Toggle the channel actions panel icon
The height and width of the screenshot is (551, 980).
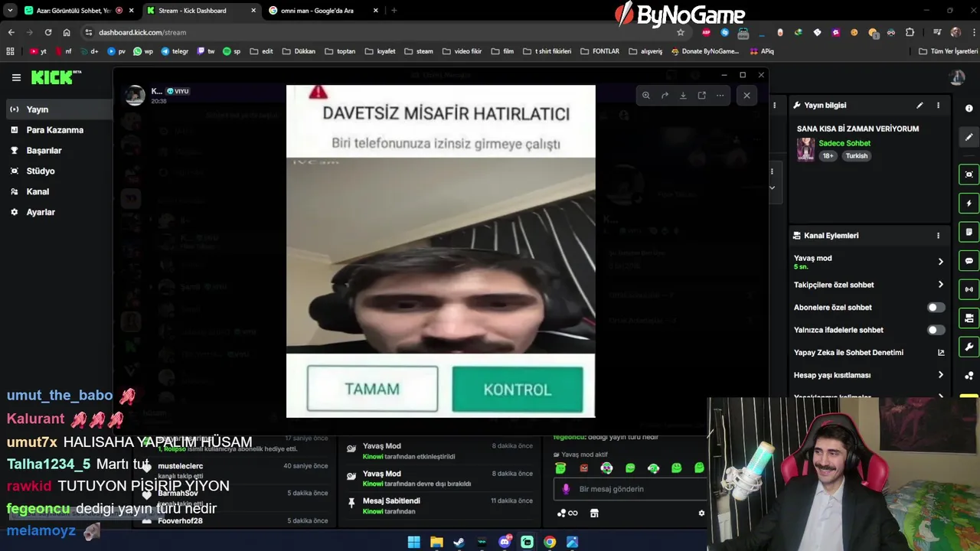969,318
